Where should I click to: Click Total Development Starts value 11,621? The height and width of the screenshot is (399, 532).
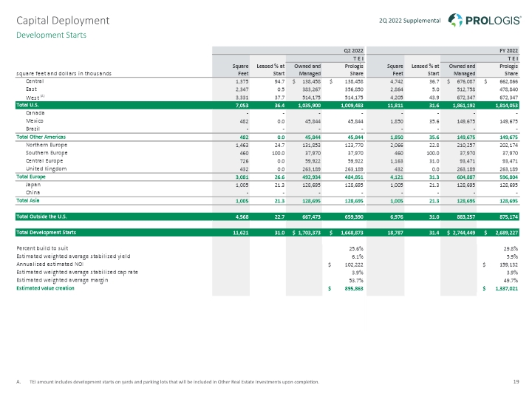pos(241,233)
